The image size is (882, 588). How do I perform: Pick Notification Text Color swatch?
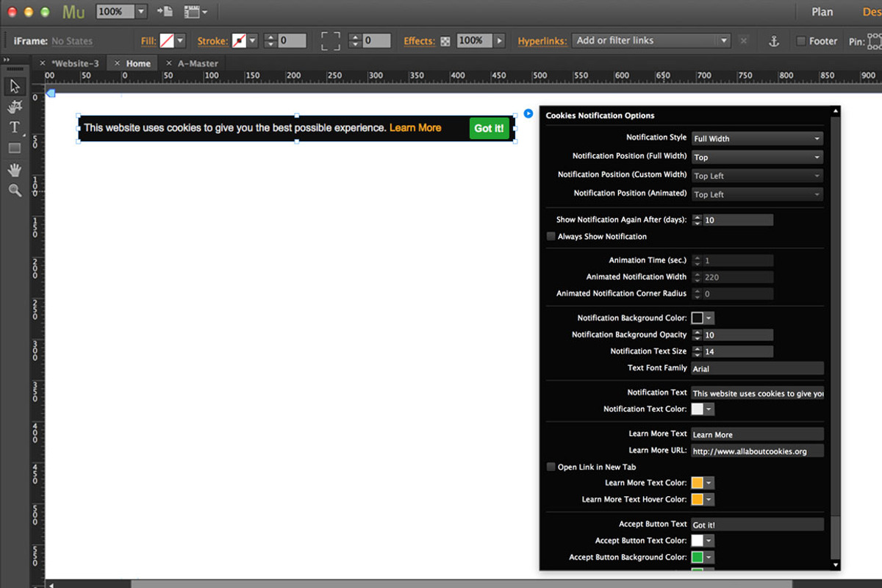click(698, 409)
